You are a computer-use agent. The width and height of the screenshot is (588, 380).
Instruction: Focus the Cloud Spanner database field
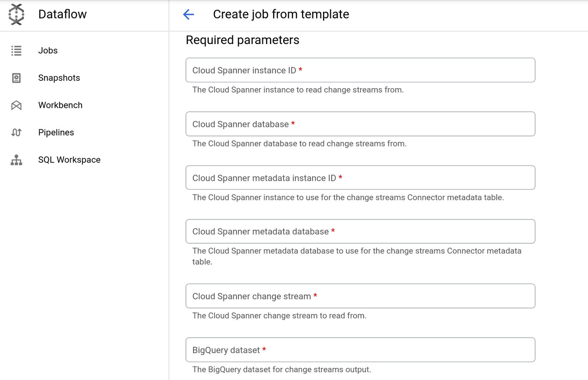click(361, 124)
